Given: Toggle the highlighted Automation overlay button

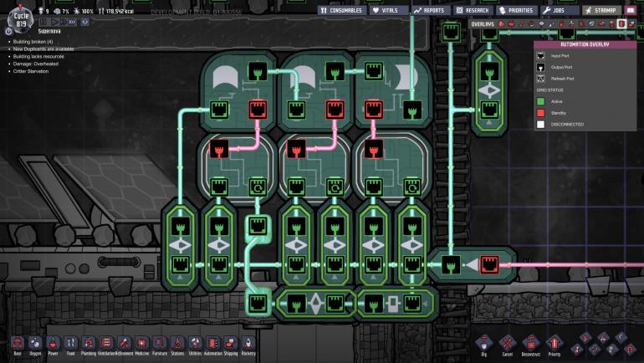Looking at the screenshot, I should click(x=621, y=24).
